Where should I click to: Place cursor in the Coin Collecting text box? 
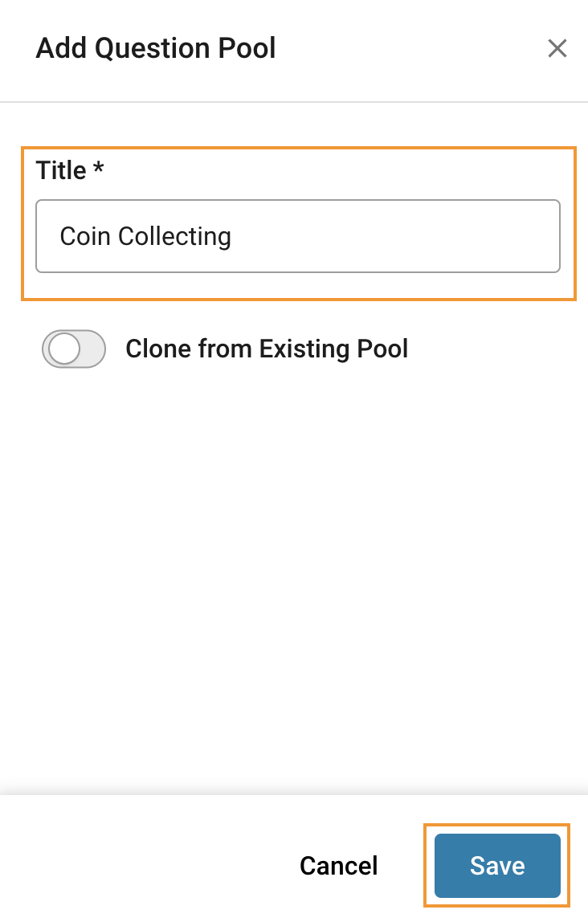(x=297, y=236)
